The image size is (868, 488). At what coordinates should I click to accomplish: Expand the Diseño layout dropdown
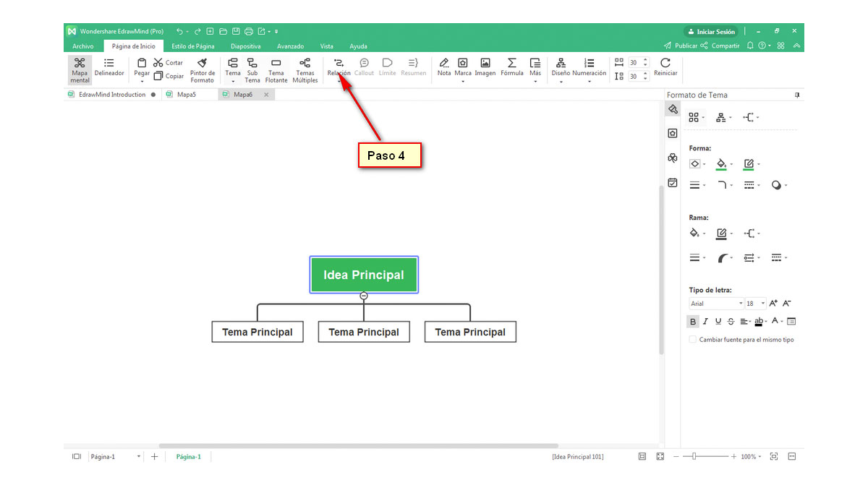tap(561, 81)
